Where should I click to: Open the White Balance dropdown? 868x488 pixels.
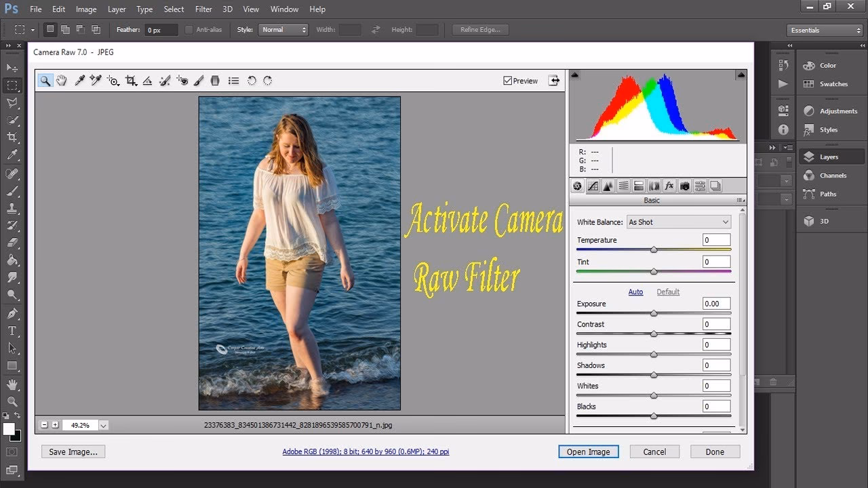tap(678, 222)
